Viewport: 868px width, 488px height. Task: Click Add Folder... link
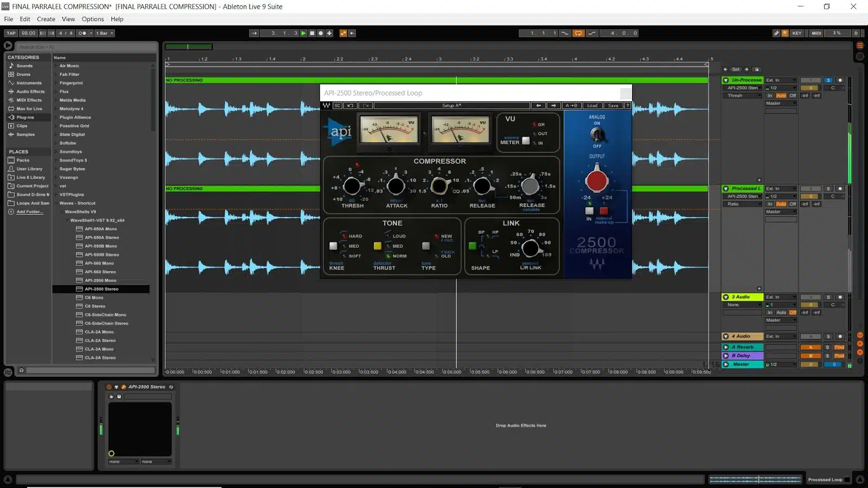click(x=29, y=212)
